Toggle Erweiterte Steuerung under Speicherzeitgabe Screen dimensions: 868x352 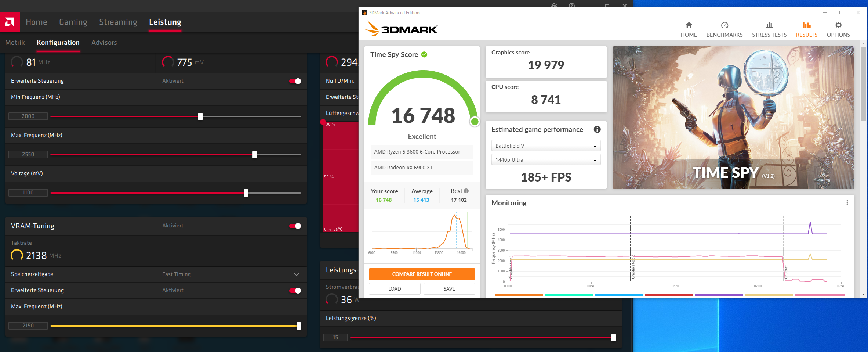pyautogui.click(x=295, y=291)
